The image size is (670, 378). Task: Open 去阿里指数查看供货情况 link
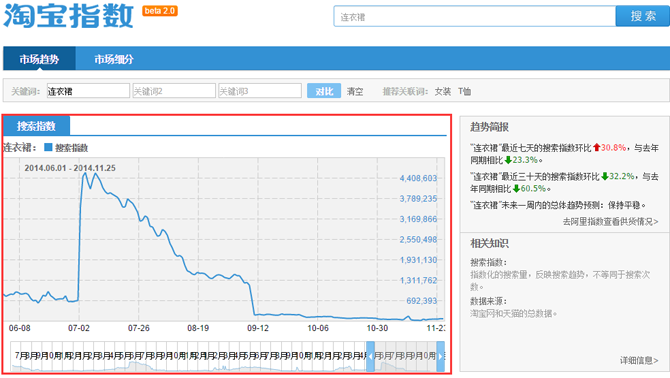point(610,222)
